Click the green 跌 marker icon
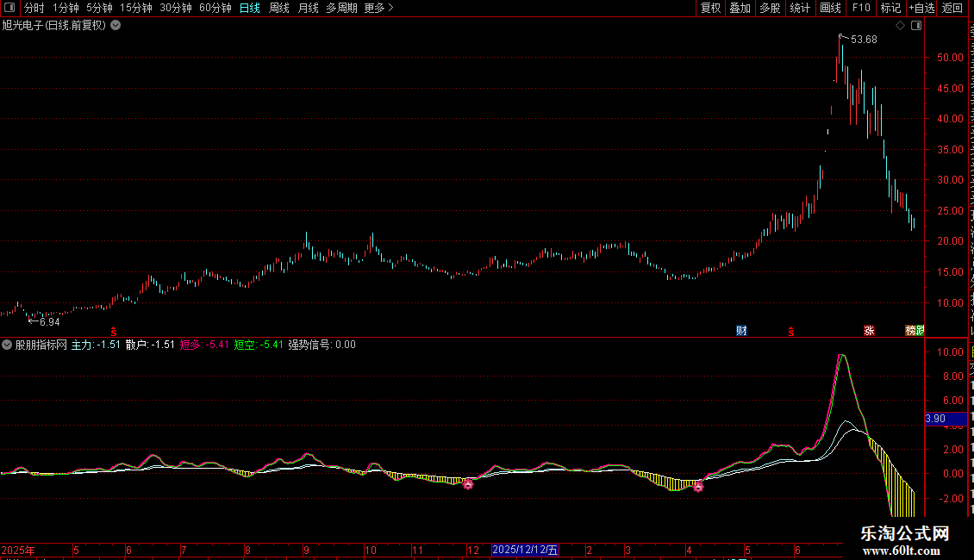This screenshot has height=560, width=974. pos(920,331)
